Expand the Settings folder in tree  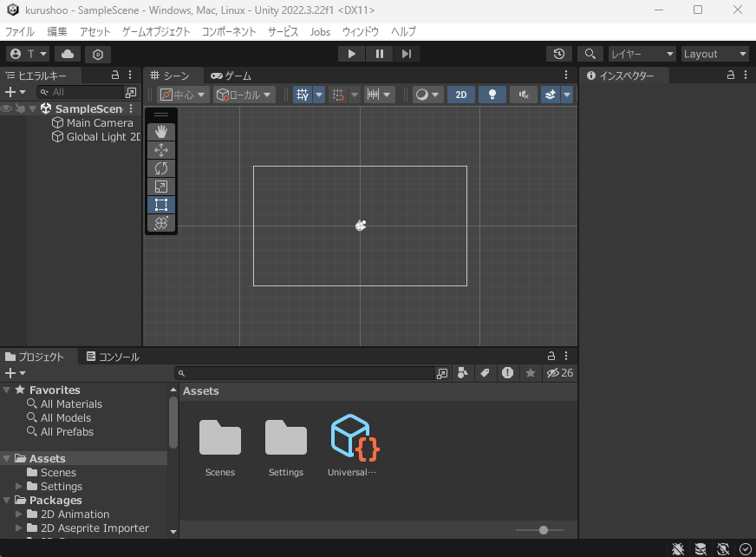click(x=19, y=486)
